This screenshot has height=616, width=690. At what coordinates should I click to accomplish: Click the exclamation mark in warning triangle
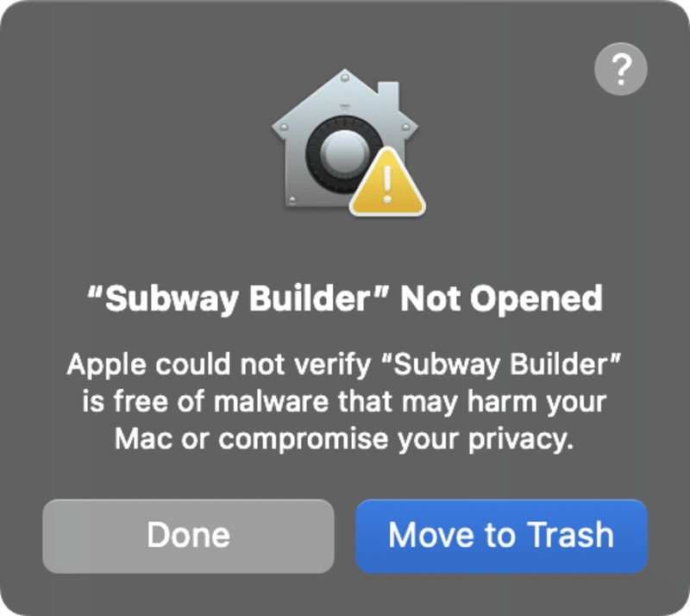[x=387, y=184]
